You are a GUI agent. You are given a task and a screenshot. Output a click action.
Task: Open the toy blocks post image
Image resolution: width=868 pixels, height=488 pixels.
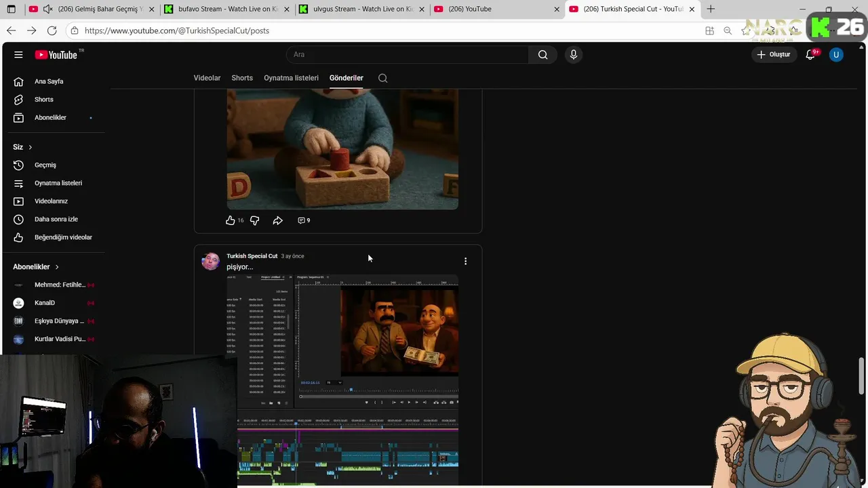click(x=342, y=149)
